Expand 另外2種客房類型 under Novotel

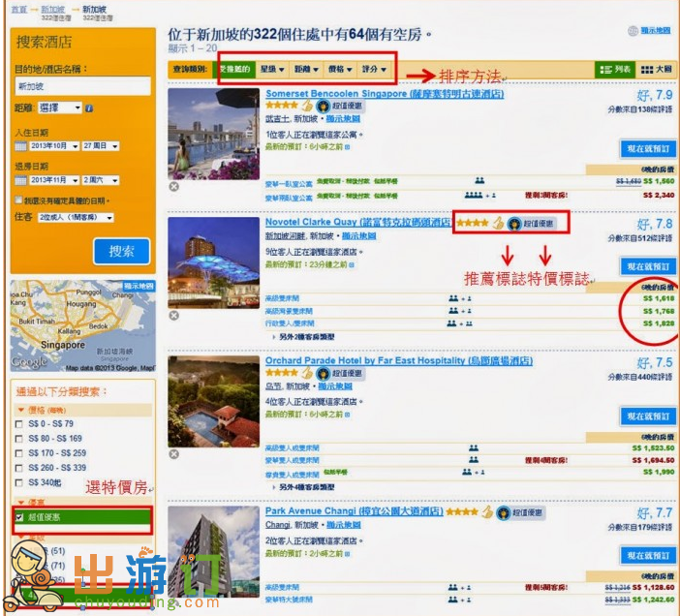click(x=303, y=337)
